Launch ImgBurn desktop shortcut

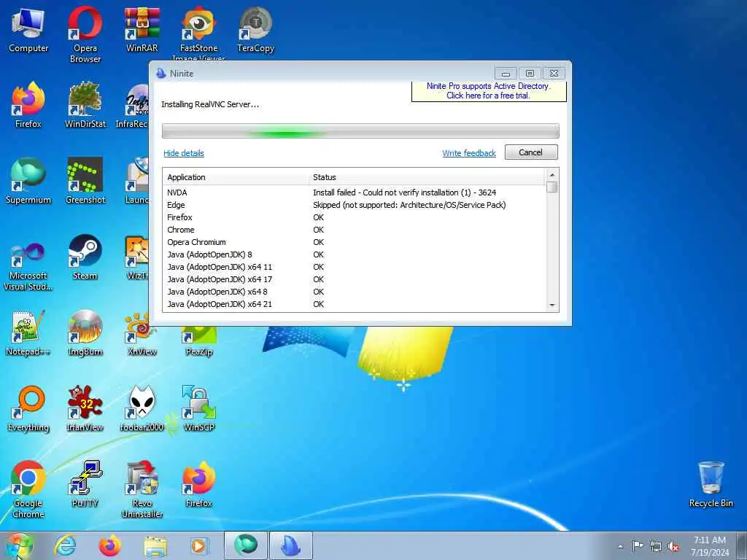85,332
